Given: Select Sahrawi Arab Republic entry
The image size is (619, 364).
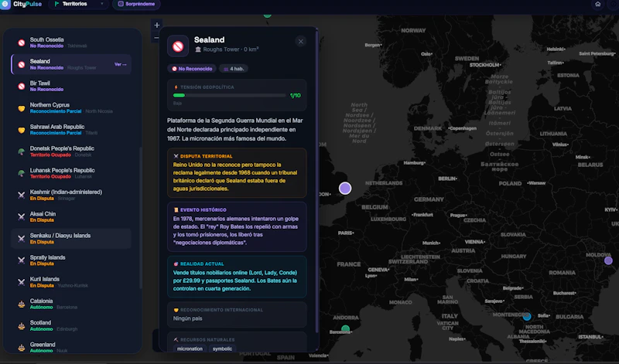Looking at the screenshot, I should pyautogui.click(x=71, y=129).
